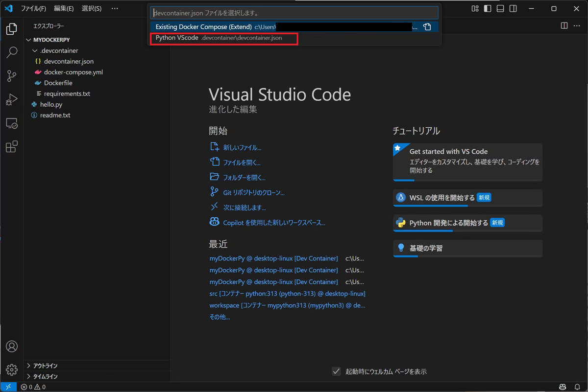The image size is (588, 392).
Task: Open the overflow menu with three dots
Action: [115, 8]
